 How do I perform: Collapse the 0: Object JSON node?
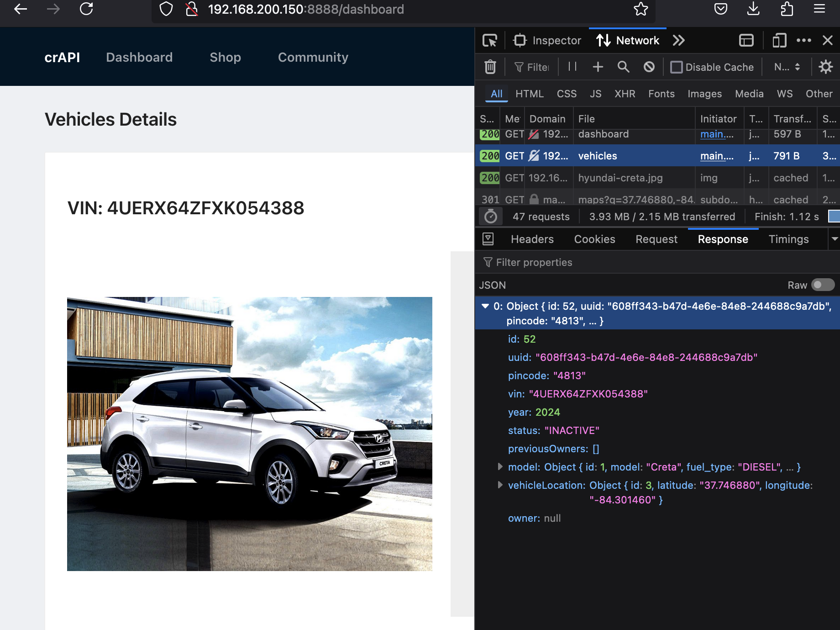[x=485, y=307]
